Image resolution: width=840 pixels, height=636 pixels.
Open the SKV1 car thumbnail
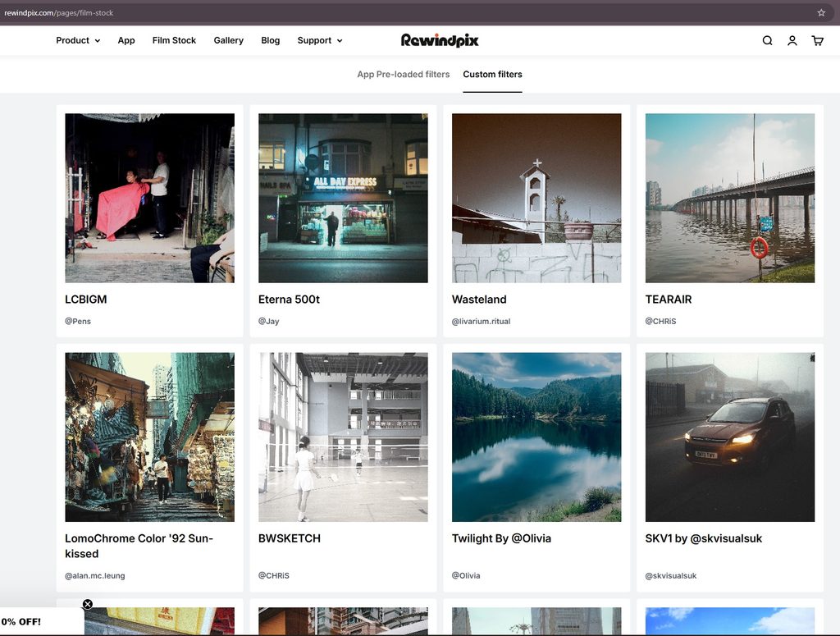(x=729, y=437)
